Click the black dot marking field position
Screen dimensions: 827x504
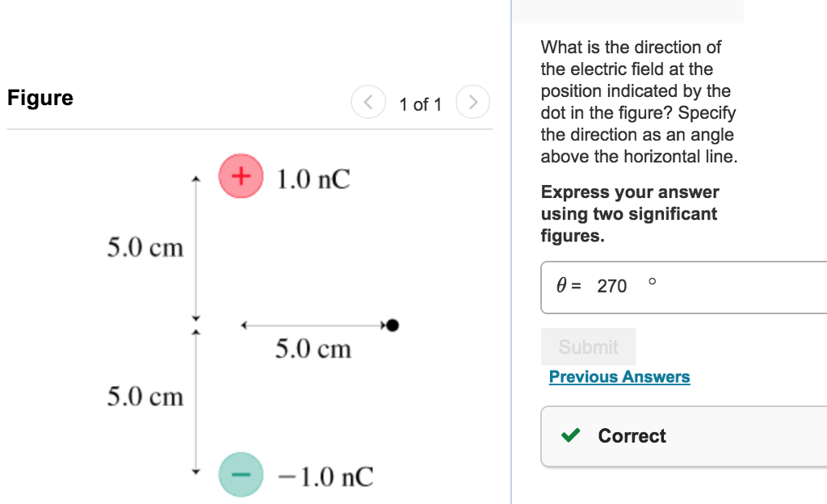pyautogui.click(x=393, y=325)
